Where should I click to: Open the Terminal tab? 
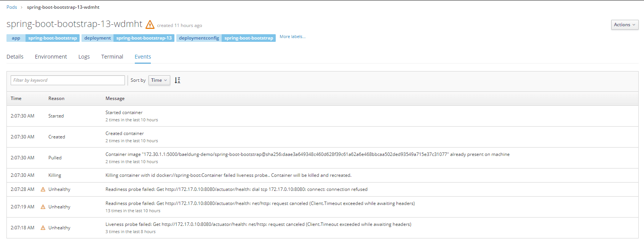click(x=112, y=57)
